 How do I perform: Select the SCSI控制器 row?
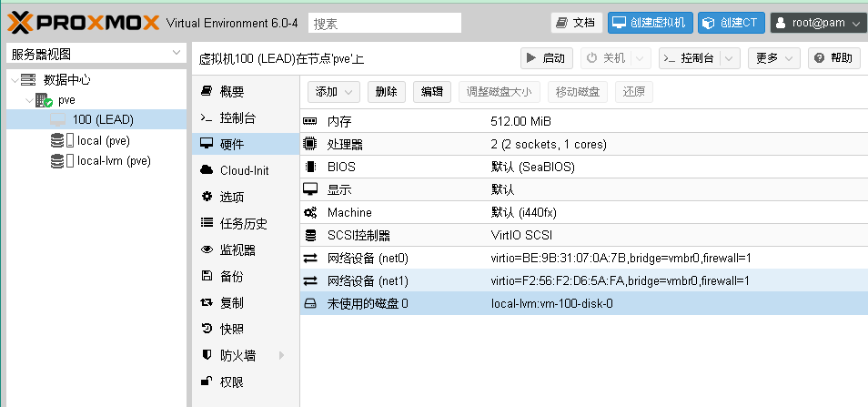pos(584,235)
